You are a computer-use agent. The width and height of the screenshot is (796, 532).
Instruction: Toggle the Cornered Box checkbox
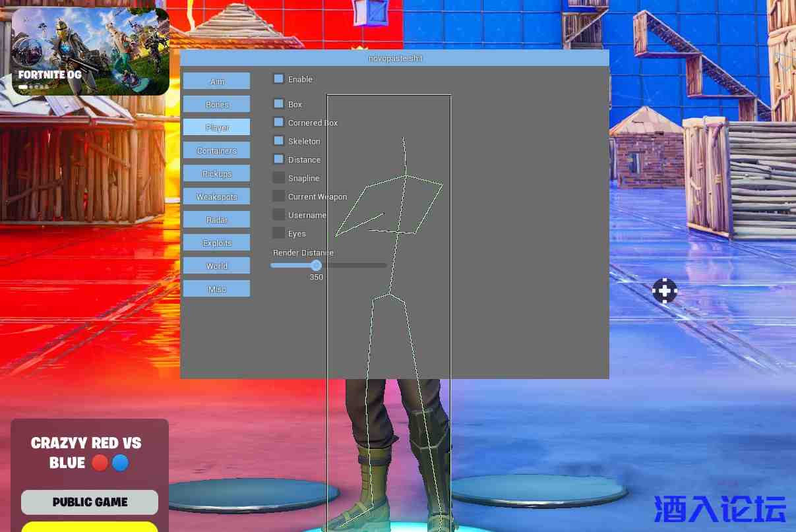coord(279,123)
